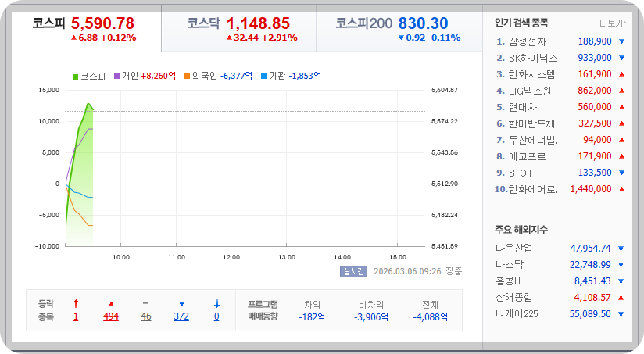Click the up arrow beside 한화시스템 price
Image resolution: width=644 pixels, height=354 pixels.
click(621, 74)
